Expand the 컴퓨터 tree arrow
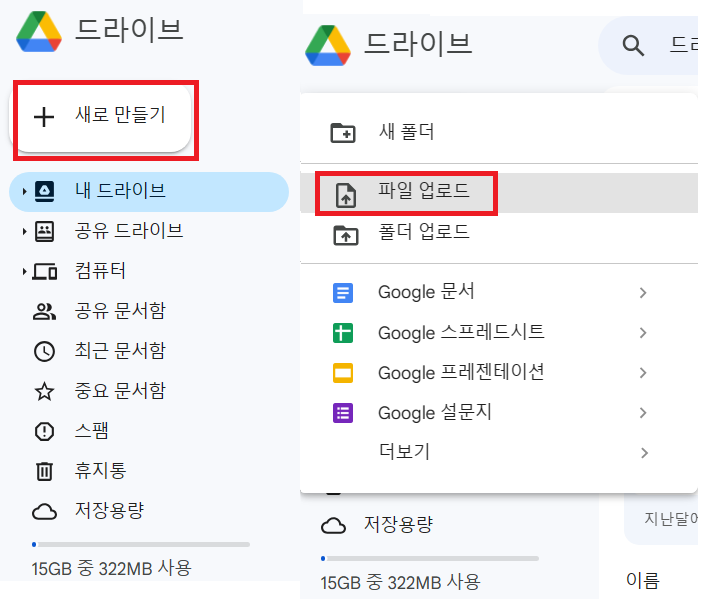The height and width of the screenshot is (599, 702). (x=24, y=271)
